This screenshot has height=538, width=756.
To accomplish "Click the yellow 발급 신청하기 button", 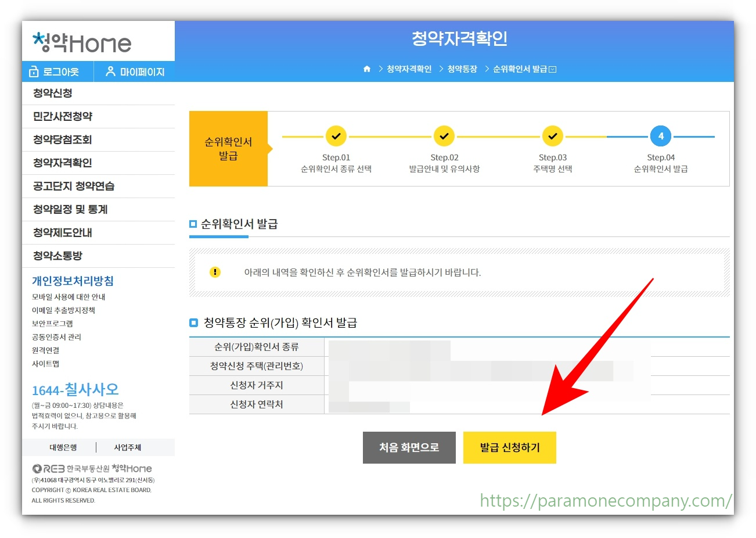I will click(x=509, y=447).
